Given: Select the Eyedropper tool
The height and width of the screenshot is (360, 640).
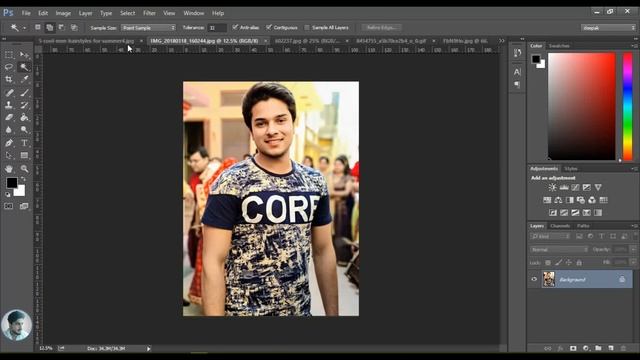Looking at the screenshot, I should (24, 79).
